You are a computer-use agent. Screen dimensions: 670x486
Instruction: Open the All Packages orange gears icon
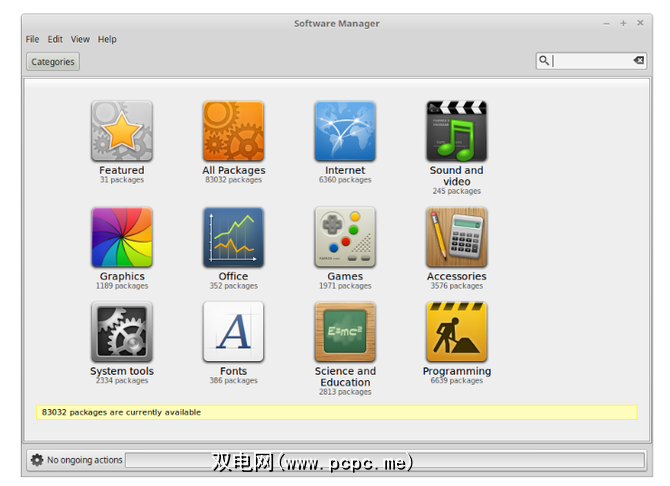tap(233, 131)
